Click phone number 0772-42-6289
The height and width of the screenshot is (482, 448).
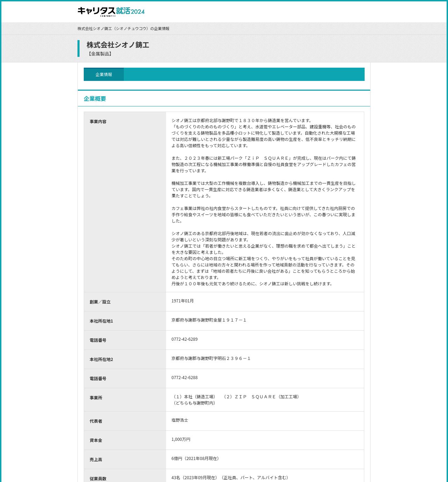pos(185,339)
